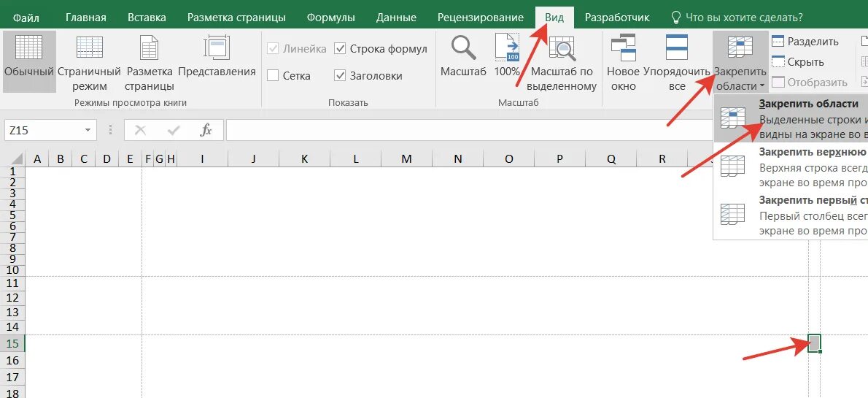Select row 15 header

pyautogui.click(x=12, y=343)
